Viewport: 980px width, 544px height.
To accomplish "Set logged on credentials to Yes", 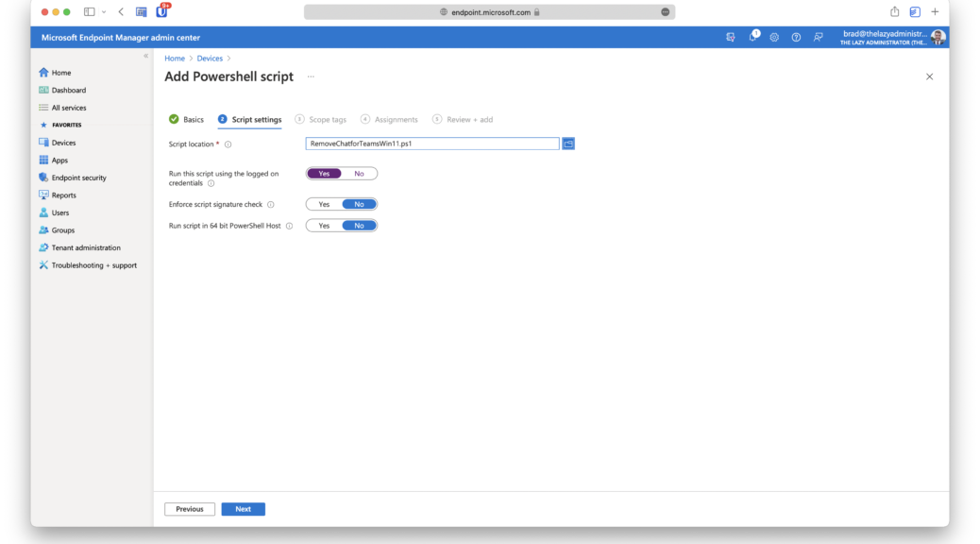I will [324, 174].
